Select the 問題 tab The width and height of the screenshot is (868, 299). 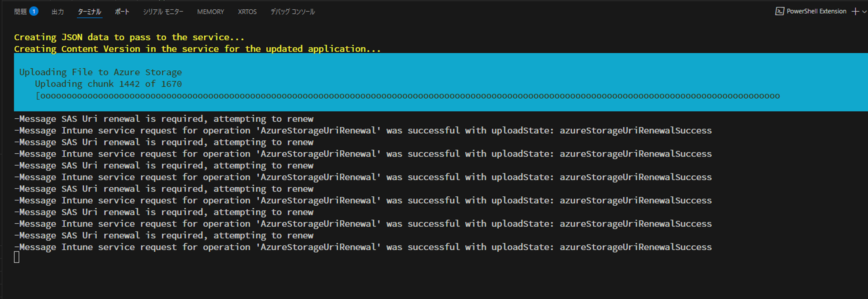21,12
